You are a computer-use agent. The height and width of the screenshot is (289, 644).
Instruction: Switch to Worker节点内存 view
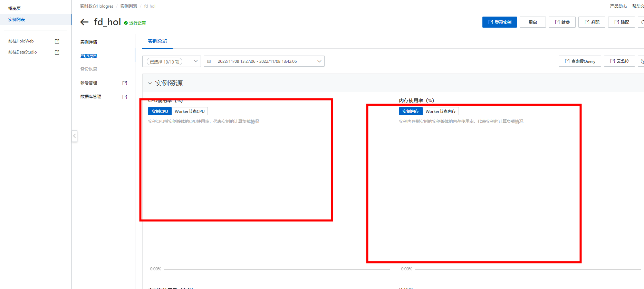pos(441,111)
